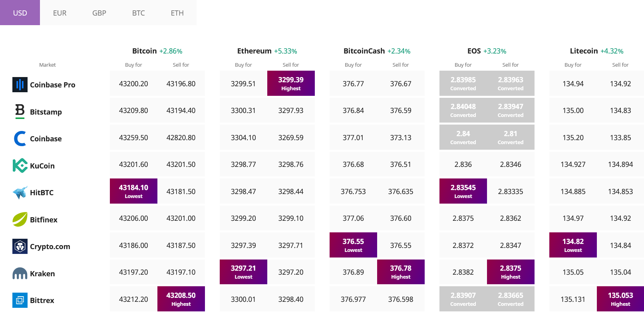Open the Bitfinex market name
This screenshot has width=644, height=313.
[44, 220]
